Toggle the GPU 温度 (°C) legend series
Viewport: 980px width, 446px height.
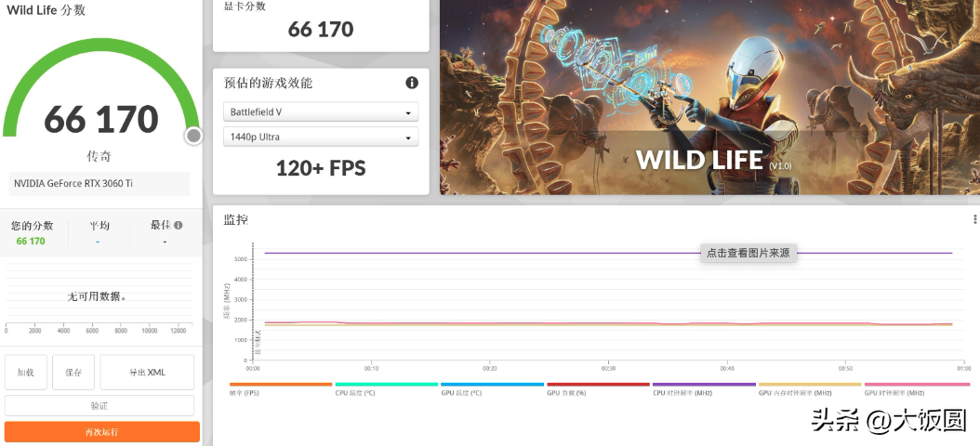coord(492,388)
